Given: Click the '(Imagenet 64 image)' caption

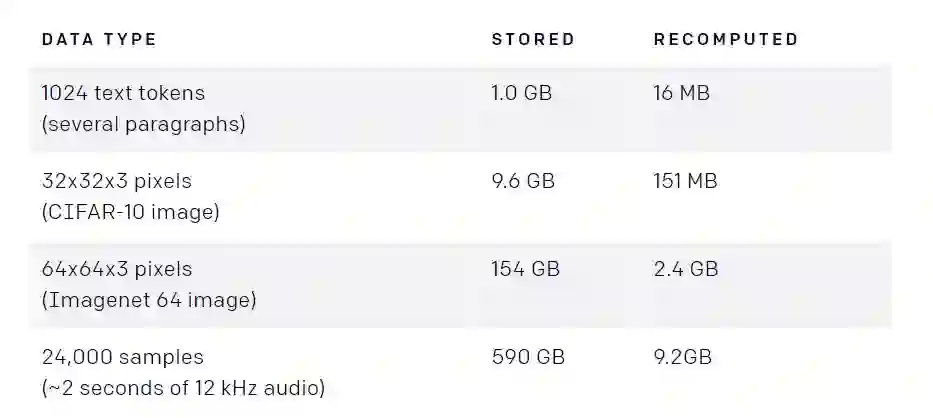Looking at the screenshot, I should pos(149,300).
